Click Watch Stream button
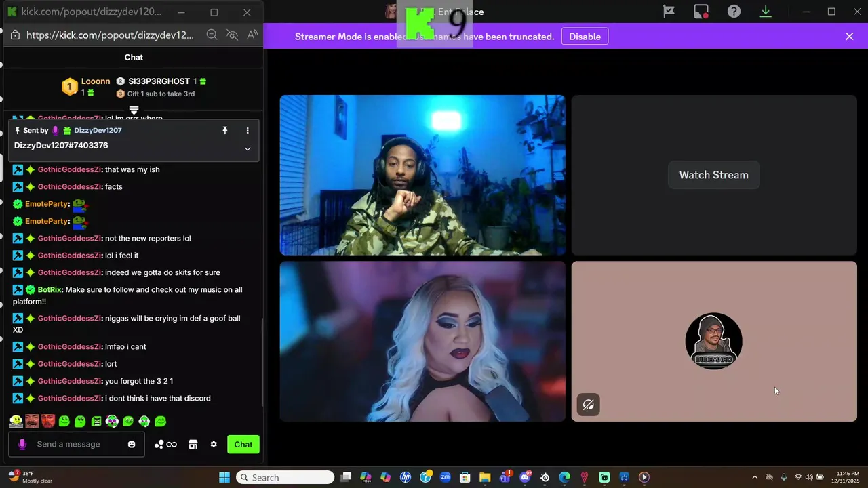Viewport: 868px width, 488px height. pos(713,175)
